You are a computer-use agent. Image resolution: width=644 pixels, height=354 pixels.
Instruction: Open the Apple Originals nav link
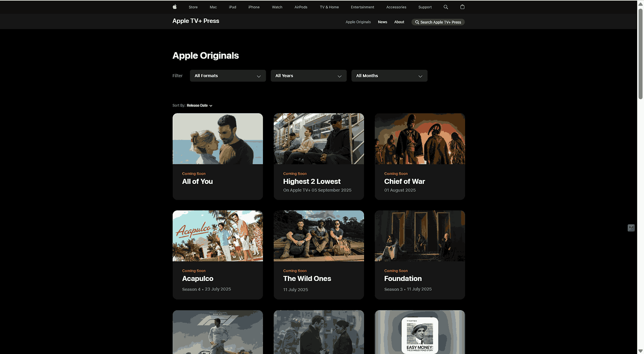[358, 22]
